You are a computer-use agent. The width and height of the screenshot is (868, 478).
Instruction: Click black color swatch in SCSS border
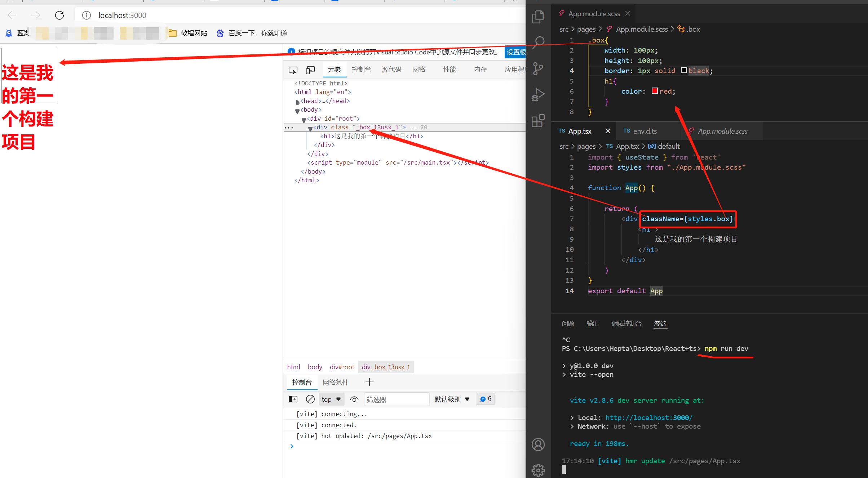683,70
